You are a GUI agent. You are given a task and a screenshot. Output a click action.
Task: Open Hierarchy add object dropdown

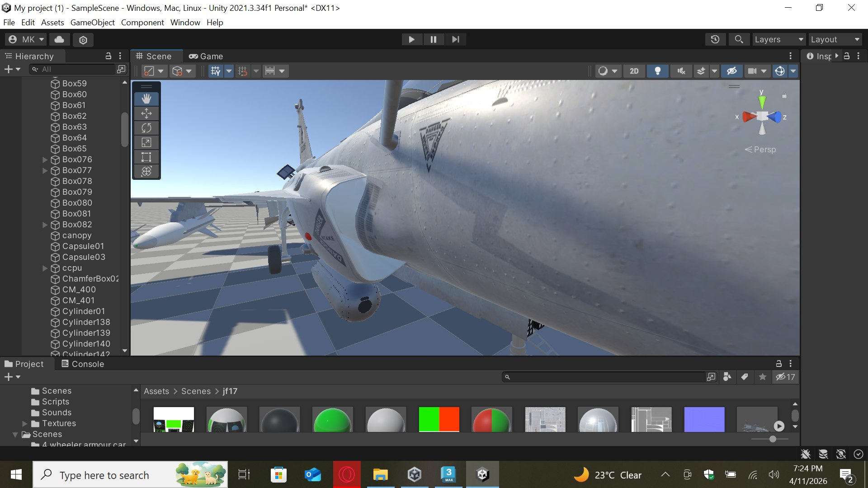(12, 69)
